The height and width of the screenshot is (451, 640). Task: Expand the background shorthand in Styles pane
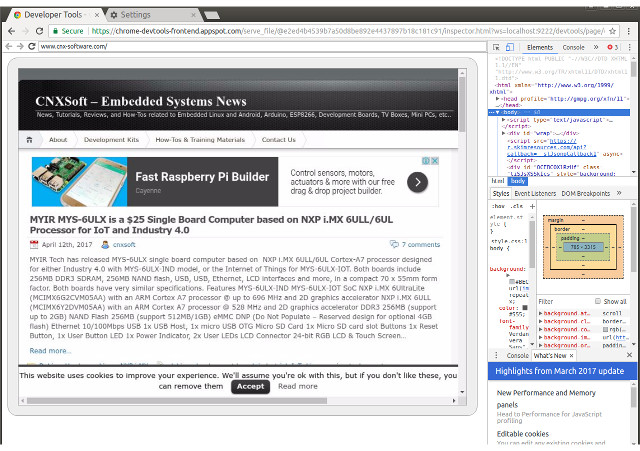508,275
